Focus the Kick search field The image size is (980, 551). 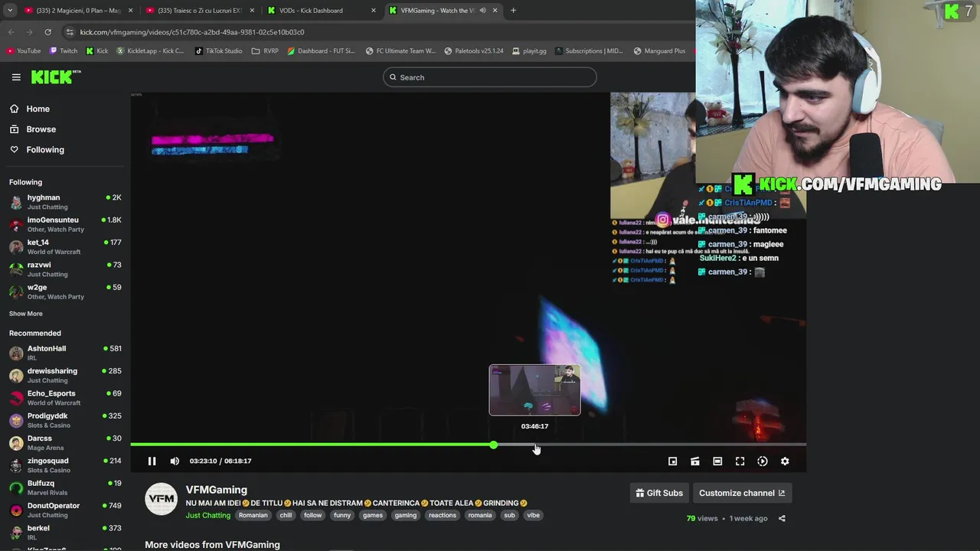click(489, 77)
